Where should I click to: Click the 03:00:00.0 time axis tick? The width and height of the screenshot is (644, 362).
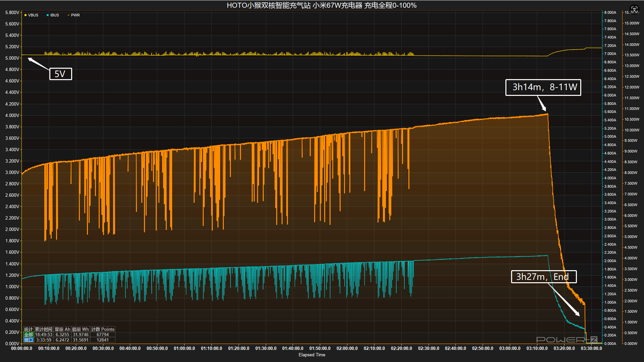(510, 349)
